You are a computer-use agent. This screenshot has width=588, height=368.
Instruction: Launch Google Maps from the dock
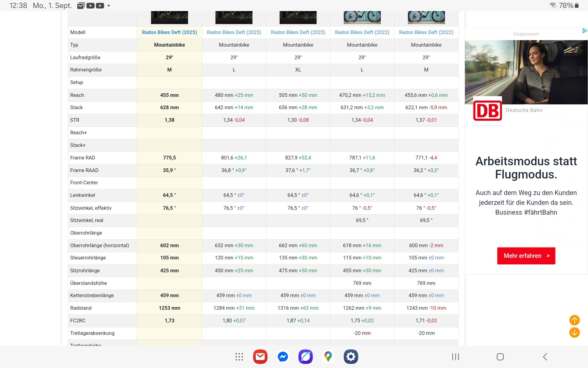point(328,357)
